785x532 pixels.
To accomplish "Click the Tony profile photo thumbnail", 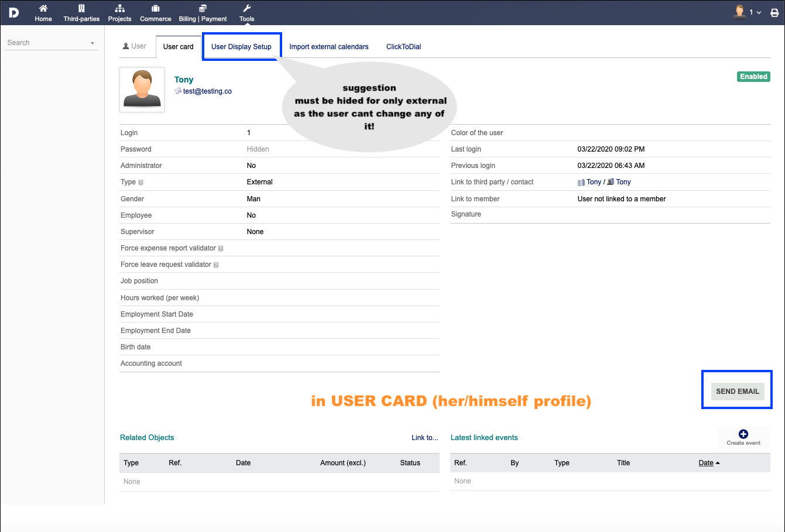I will (142, 90).
